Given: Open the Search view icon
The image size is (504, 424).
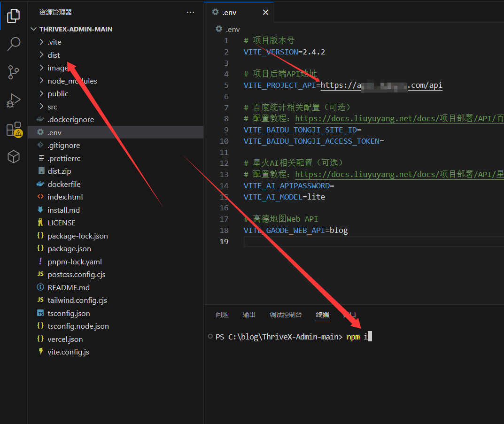Looking at the screenshot, I should pyautogui.click(x=14, y=44).
